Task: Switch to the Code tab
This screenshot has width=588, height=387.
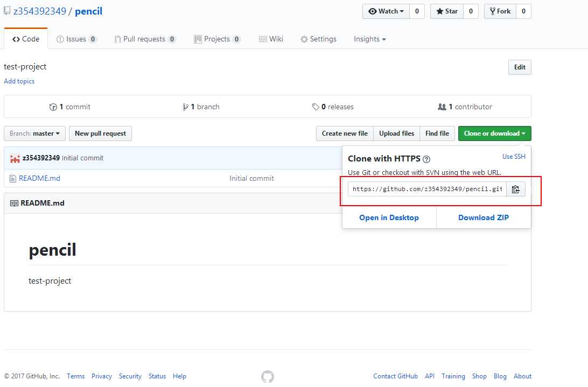Action: pyautogui.click(x=26, y=39)
